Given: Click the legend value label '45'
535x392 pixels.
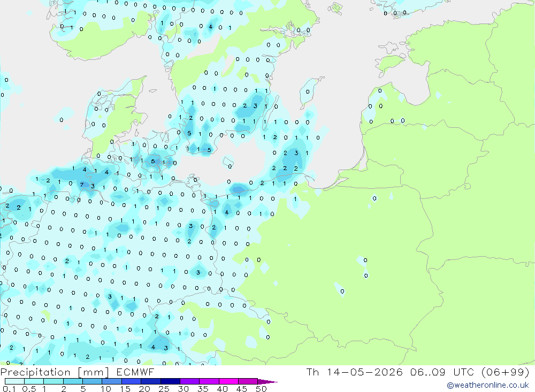Looking at the screenshot, I should [x=242, y=389].
